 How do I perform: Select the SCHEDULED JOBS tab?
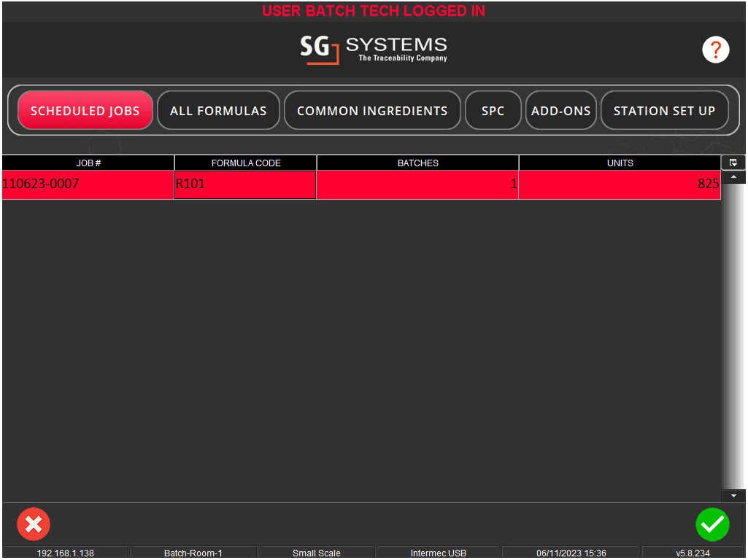pos(85,110)
